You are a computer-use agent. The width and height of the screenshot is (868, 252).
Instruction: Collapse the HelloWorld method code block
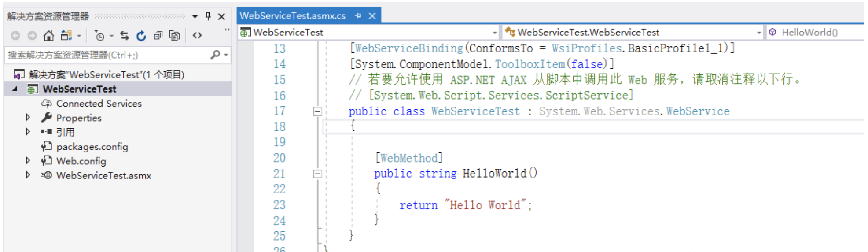click(x=317, y=174)
